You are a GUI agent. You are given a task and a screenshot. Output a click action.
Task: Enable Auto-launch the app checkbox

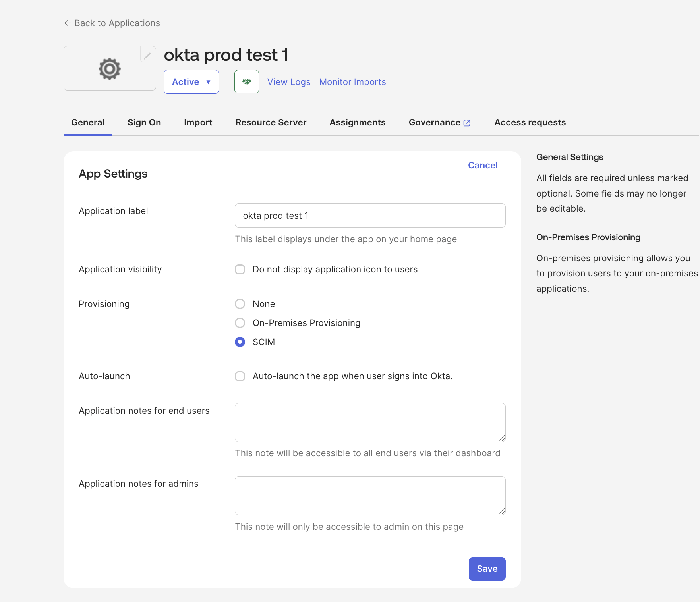pyautogui.click(x=240, y=376)
